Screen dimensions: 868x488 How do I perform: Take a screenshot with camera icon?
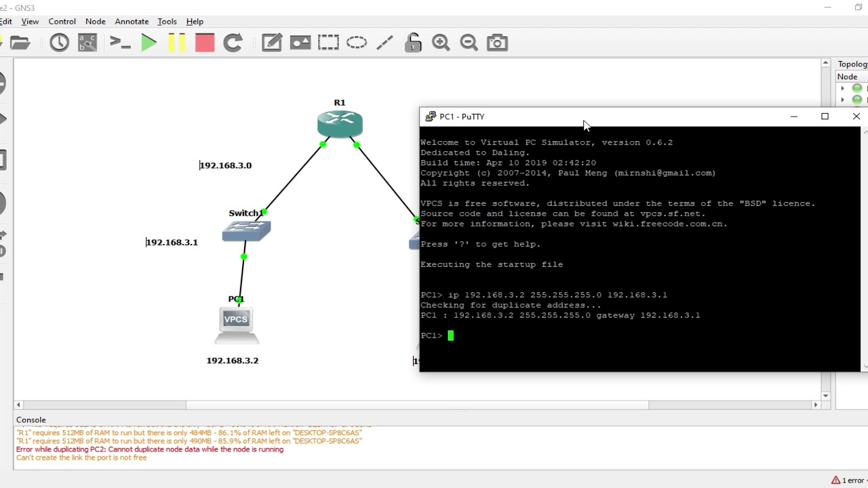click(x=497, y=43)
